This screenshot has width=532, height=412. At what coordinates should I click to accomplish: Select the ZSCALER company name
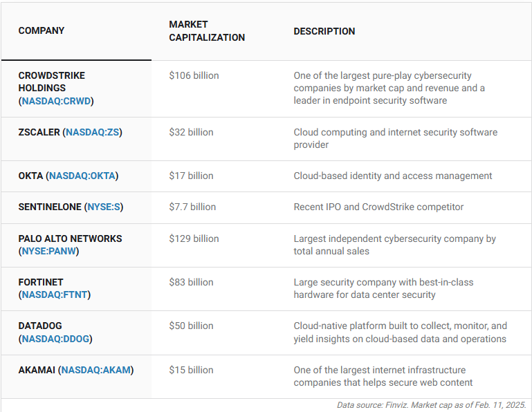click(39, 132)
